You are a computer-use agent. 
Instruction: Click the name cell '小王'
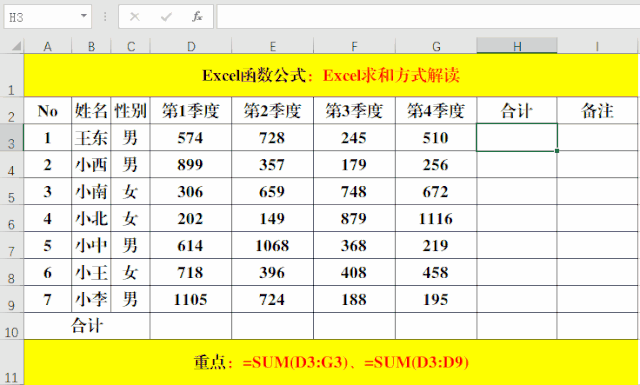tap(91, 272)
